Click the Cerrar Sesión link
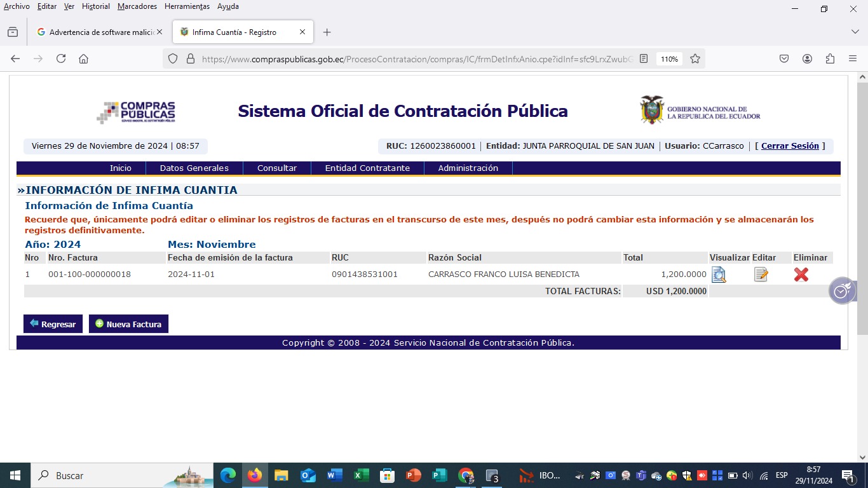This screenshot has height=488, width=868. click(790, 146)
